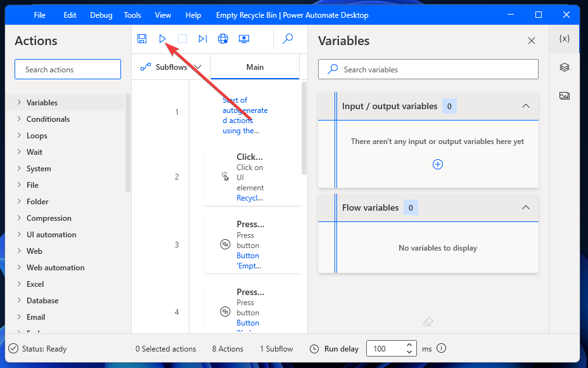The image size is (588, 368).
Task: Collapse the Input / output variables section
Action: pyautogui.click(x=526, y=106)
